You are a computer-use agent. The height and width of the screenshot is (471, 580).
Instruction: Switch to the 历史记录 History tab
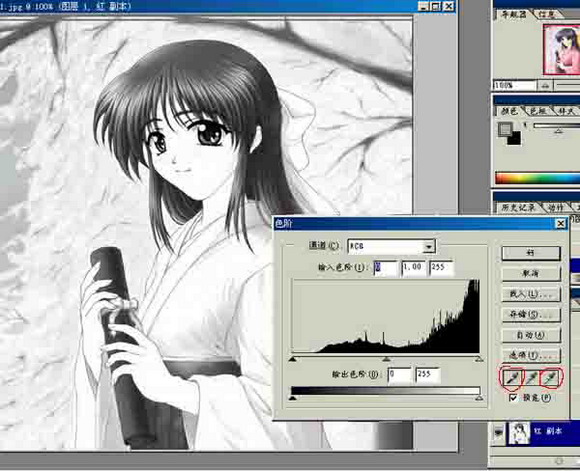tap(518, 208)
